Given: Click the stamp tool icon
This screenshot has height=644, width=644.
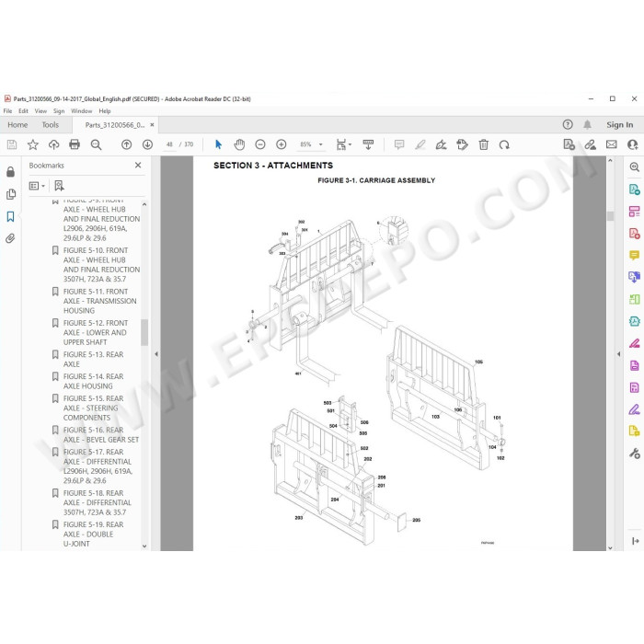Looking at the screenshot, I should pos(462,144).
